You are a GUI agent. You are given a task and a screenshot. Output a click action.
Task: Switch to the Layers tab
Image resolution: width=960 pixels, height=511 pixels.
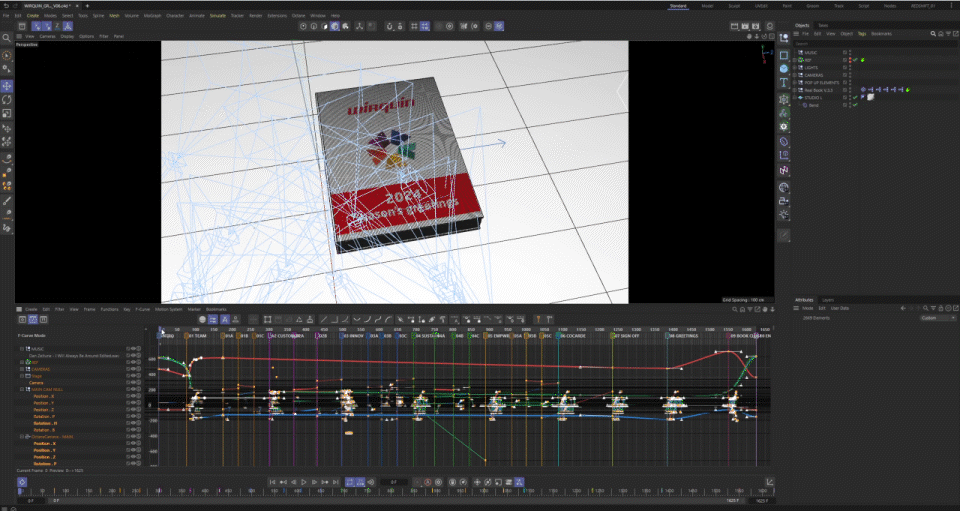[x=828, y=300]
